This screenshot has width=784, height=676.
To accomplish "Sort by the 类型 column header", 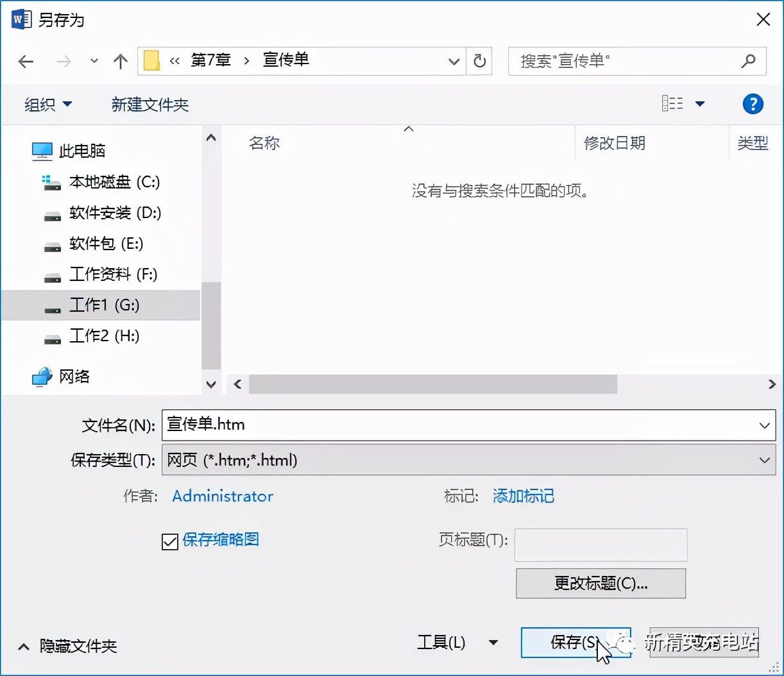I will pos(753,143).
